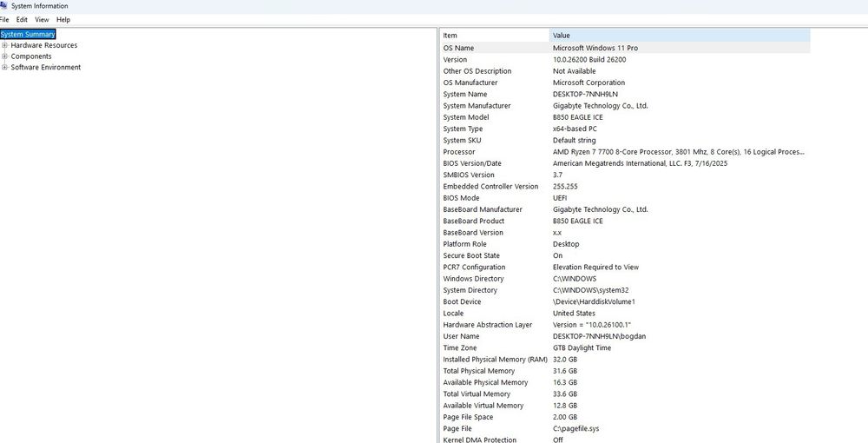Click value 255.255
The image size is (868, 443).
(565, 187)
